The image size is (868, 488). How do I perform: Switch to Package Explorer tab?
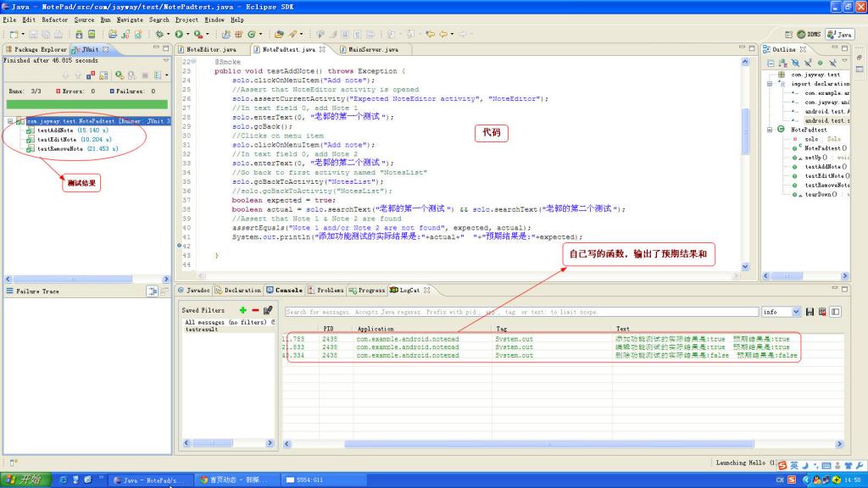[x=36, y=49]
